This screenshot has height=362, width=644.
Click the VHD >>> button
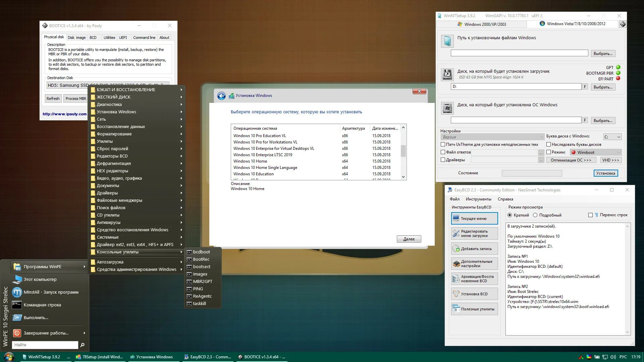coord(610,160)
